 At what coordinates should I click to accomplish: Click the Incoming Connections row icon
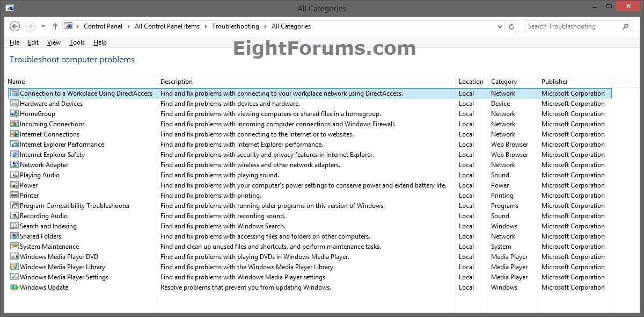tap(14, 124)
